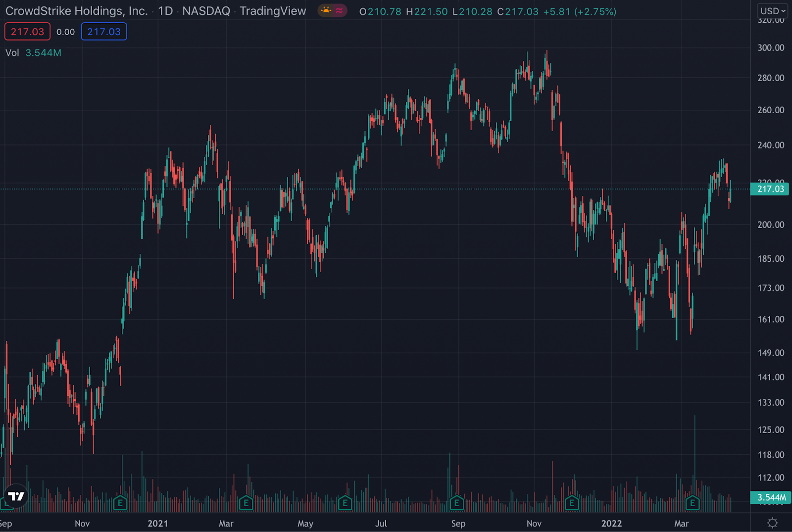The height and width of the screenshot is (532, 792).
Task: Click the Jul label on time axis
Action: pyautogui.click(x=381, y=523)
